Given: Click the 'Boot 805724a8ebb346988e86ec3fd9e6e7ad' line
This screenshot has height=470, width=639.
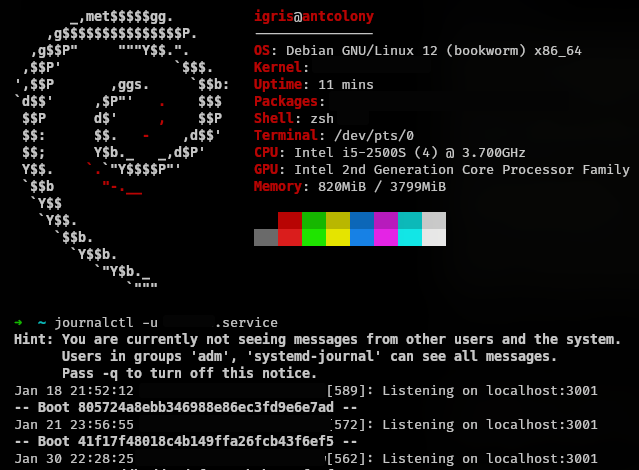Looking at the screenshot, I should click(x=185, y=407).
